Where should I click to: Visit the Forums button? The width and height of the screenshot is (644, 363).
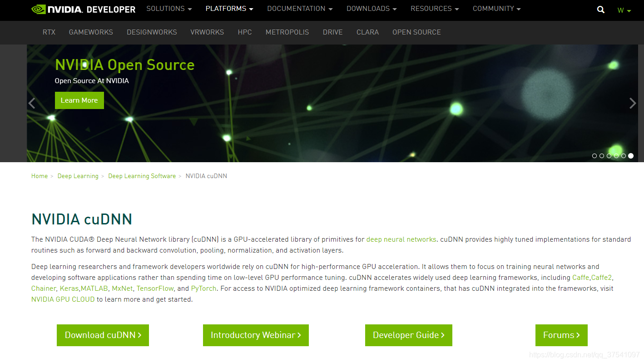[x=561, y=335]
